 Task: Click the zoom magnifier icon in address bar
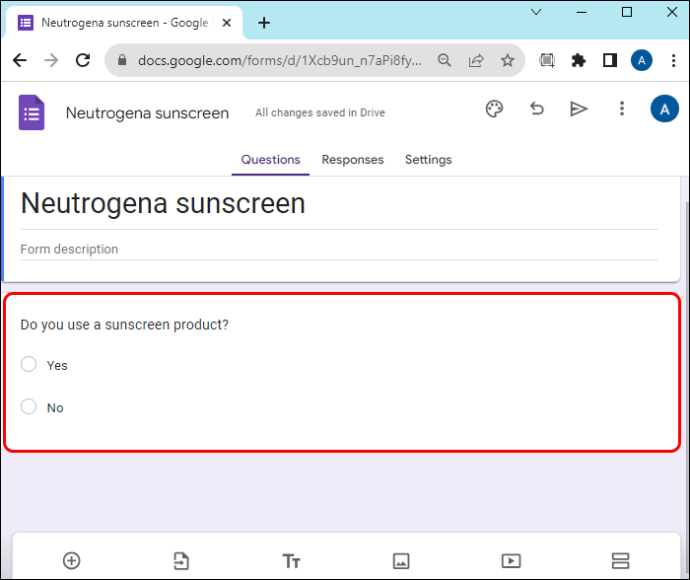(x=444, y=60)
